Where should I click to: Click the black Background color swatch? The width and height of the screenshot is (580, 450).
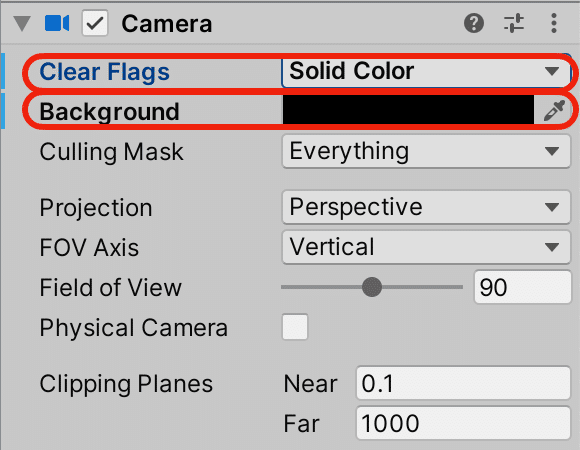pos(408,110)
